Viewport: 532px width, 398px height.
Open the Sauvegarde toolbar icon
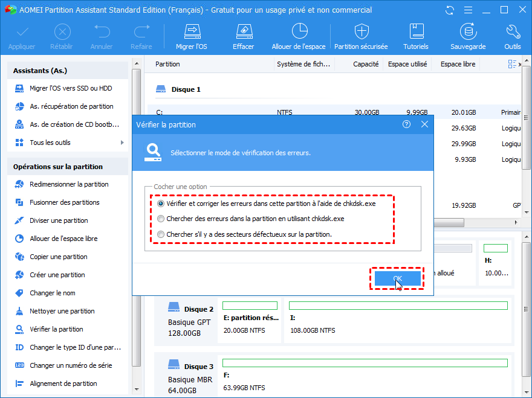coord(468,37)
